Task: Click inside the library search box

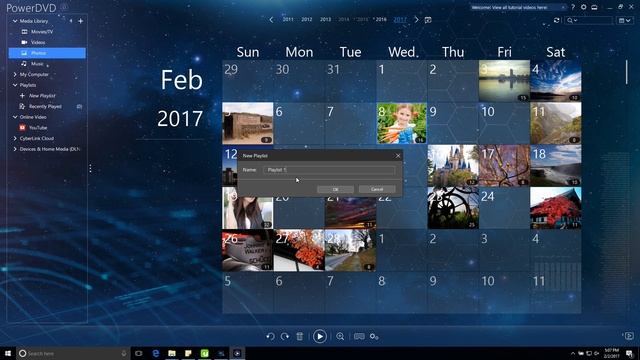Action: click(x=589, y=20)
